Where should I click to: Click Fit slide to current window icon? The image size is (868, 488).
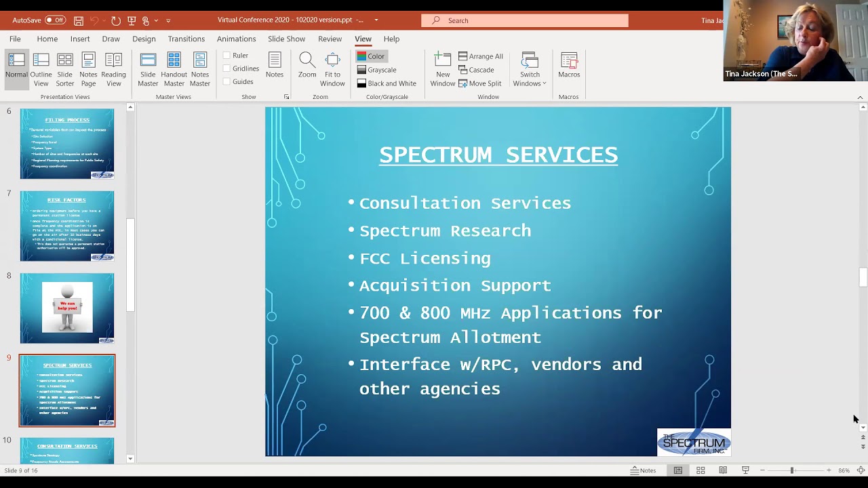[861, 470]
